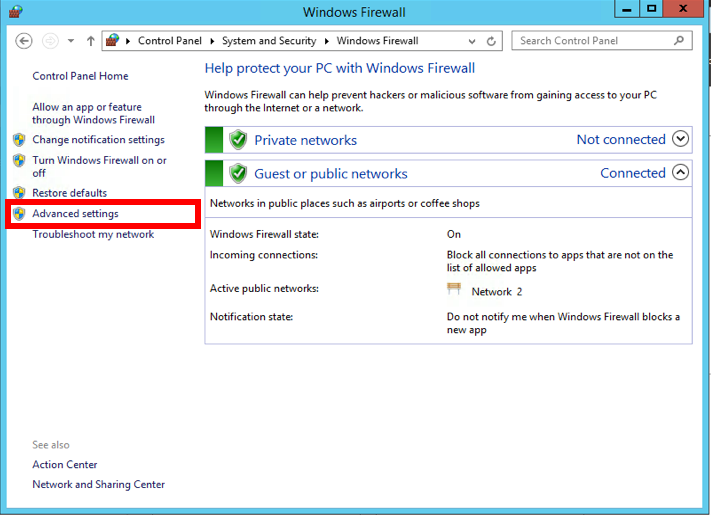
Task: Collapse the Guest or public networks section
Action: 681,172
